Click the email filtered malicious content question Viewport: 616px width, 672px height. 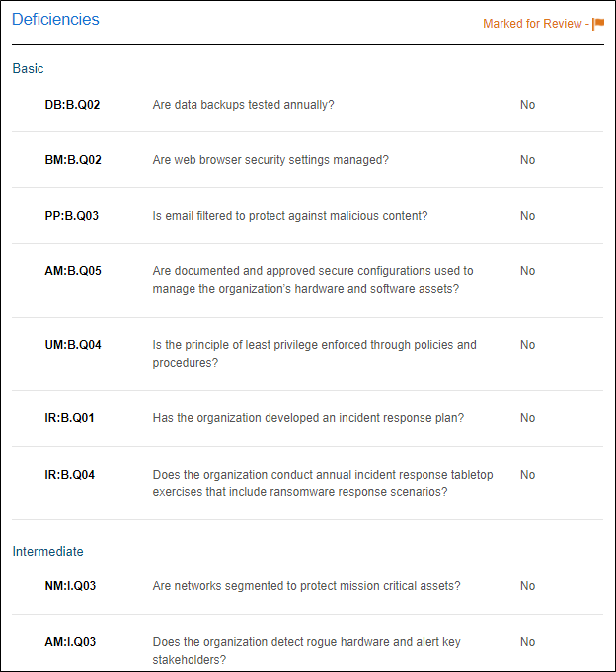coord(289,216)
